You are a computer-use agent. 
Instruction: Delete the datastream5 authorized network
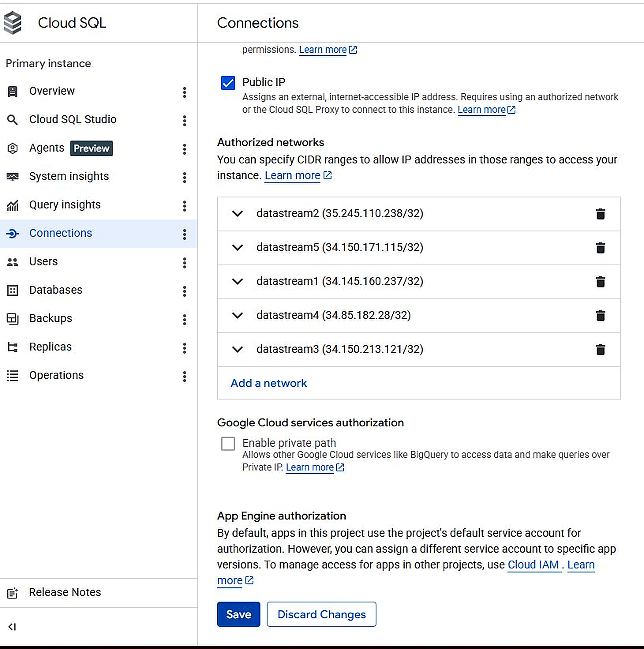pyautogui.click(x=600, y=248)
